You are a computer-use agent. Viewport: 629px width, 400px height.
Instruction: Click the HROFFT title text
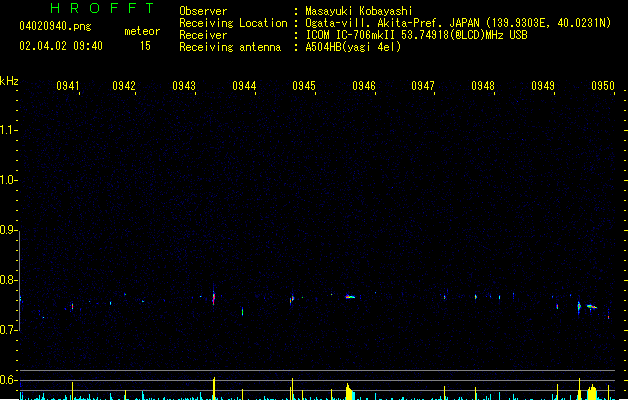point(102,8)
